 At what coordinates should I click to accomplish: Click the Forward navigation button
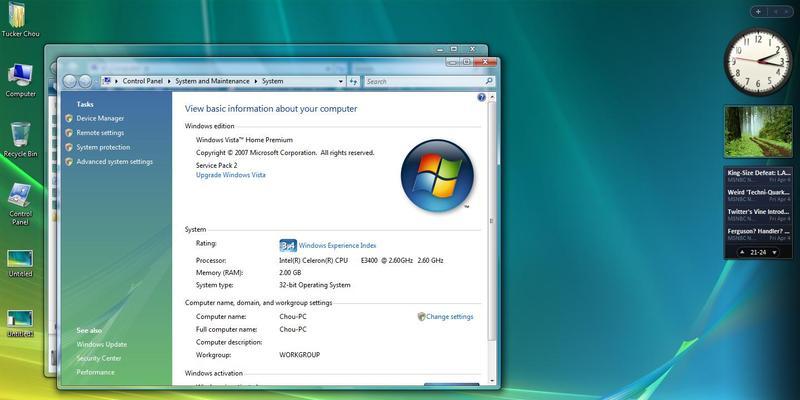coord(85,81)
